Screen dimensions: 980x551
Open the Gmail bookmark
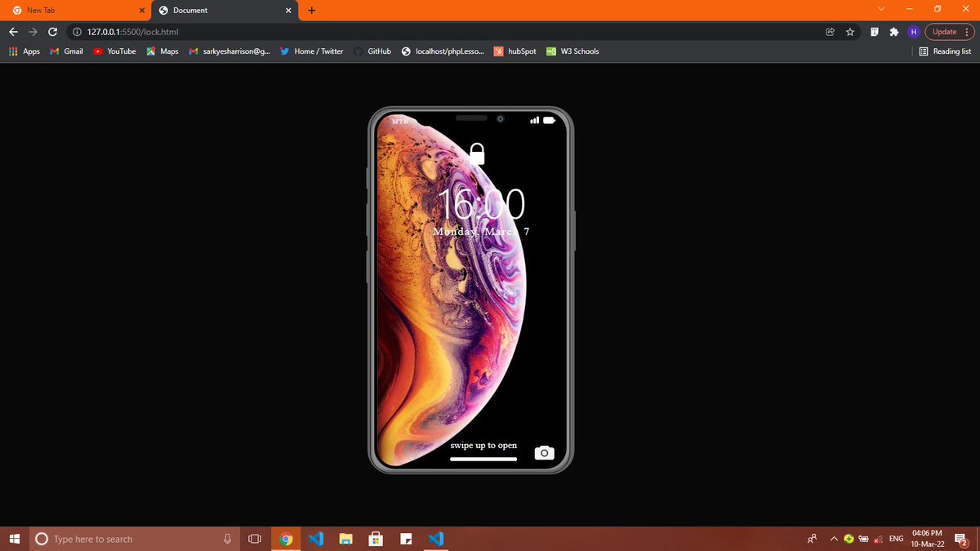67,51
